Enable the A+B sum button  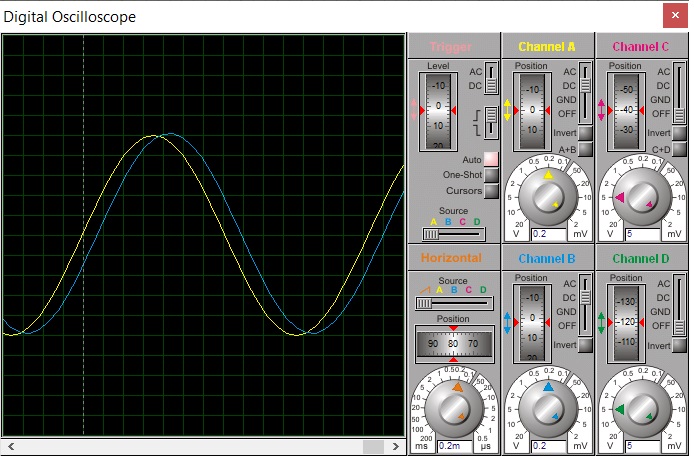(585, 149)
